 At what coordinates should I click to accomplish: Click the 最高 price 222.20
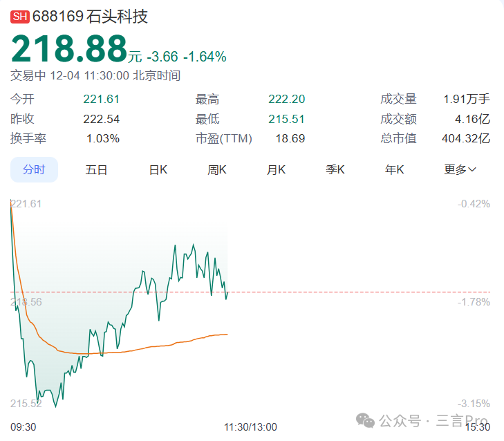pyautogui.click(x=286, y=100)
